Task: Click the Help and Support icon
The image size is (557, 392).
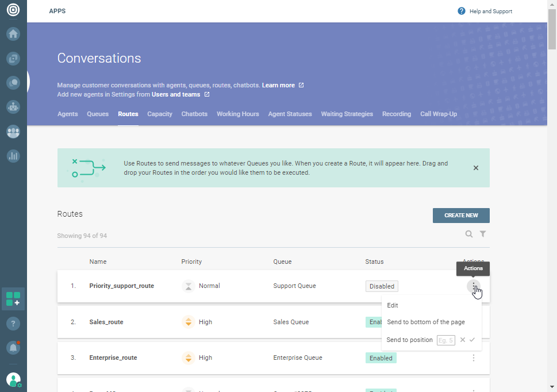Action: pos(461,11)
